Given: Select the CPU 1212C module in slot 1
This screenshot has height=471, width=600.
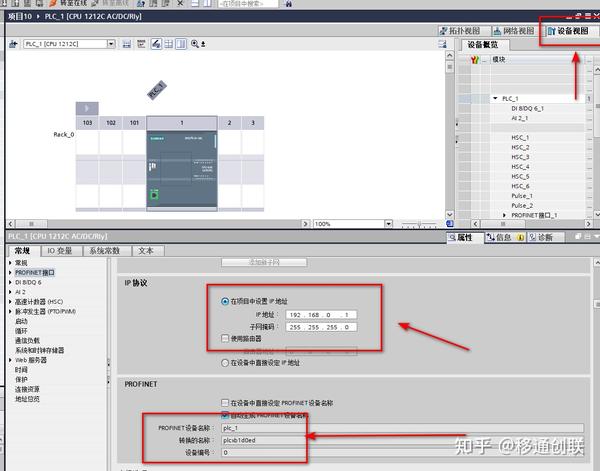Looking at the screenshot, I should click(x=182, y=171).
